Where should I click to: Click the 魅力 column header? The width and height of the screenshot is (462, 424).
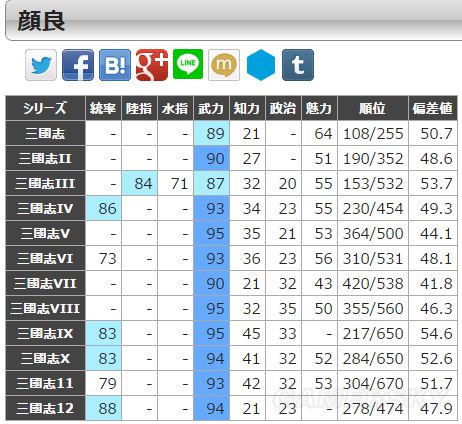coord(319,108)
